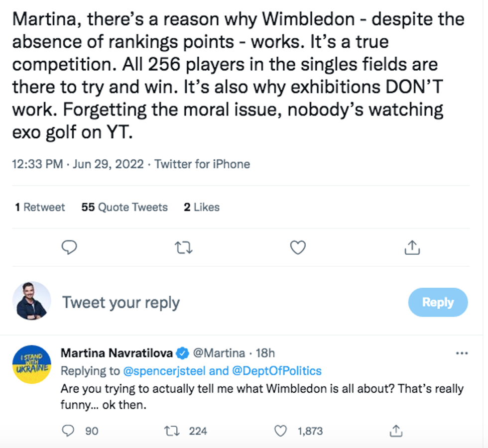The width and height of the screenshot is (488, 448).
Task: Open the I Stand With Ukraine avatar
Action: click(31, 364)
